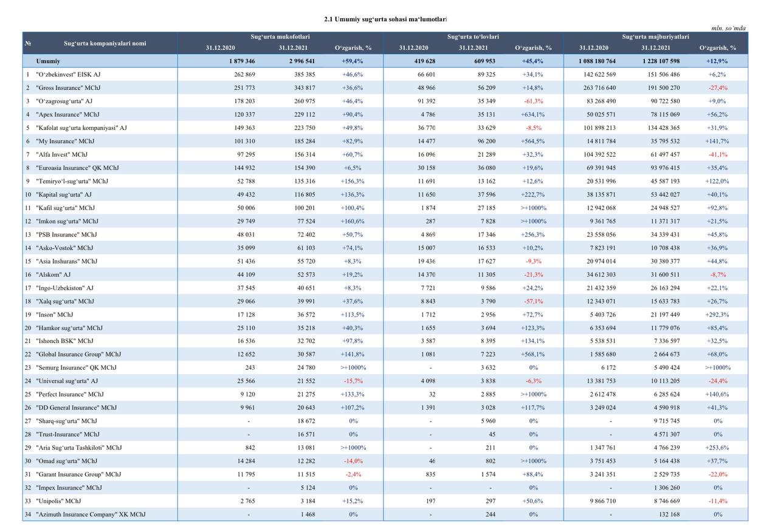Click "Xalq sug'urta" MChJ company name
The image size is (778, 532).
65,302
